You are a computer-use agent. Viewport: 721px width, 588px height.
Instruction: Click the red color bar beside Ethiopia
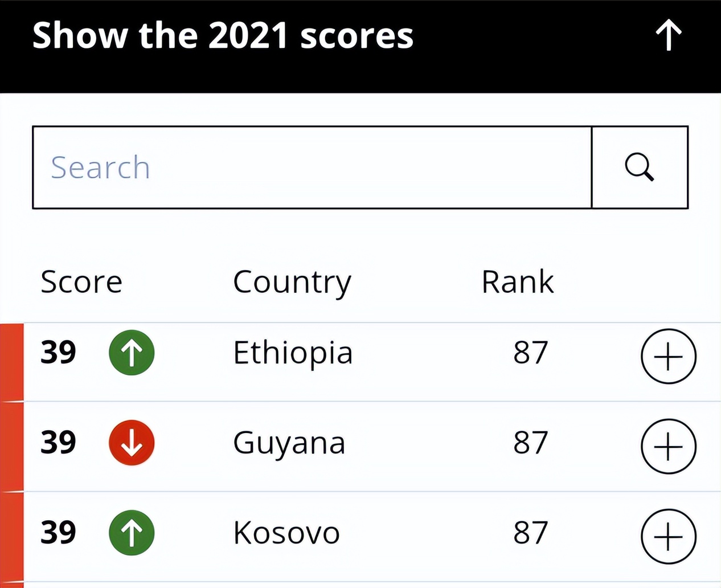point(11,362)
